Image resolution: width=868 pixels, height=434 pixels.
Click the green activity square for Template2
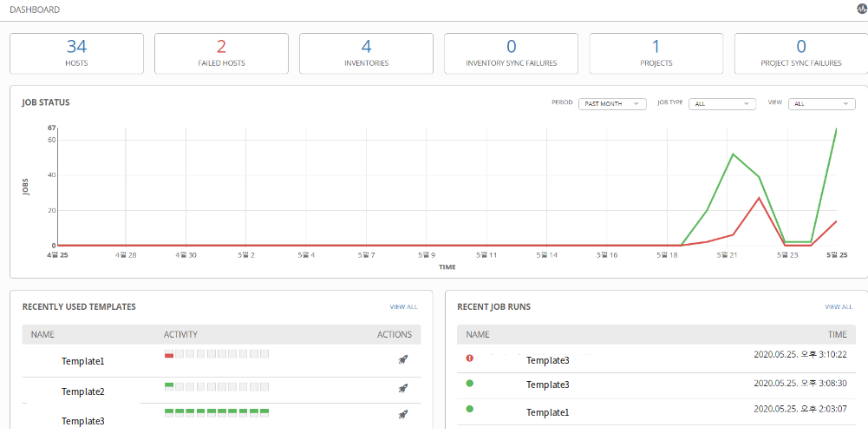(x=169, y=386)
